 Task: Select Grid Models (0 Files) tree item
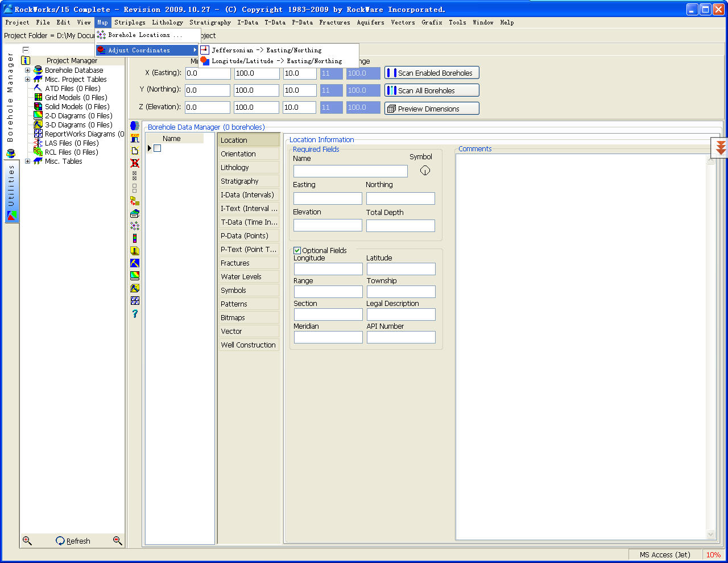pos(76,98)
